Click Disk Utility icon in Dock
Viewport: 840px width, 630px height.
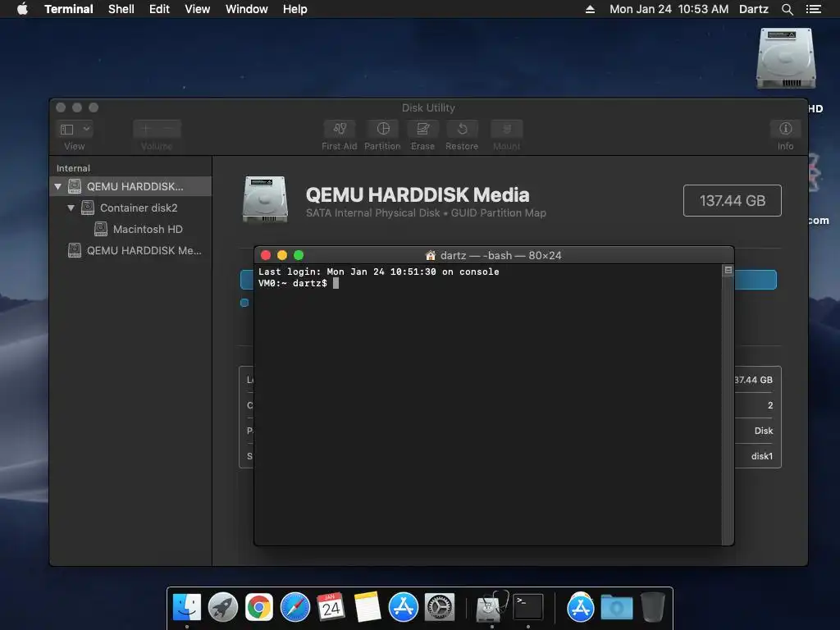492,606
